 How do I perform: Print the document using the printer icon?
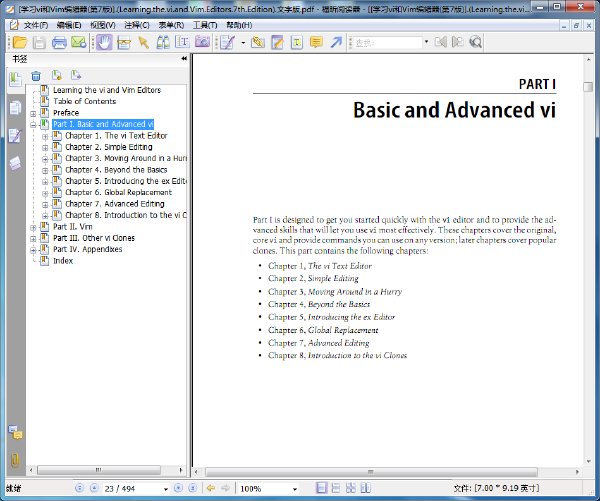(59, 42)
